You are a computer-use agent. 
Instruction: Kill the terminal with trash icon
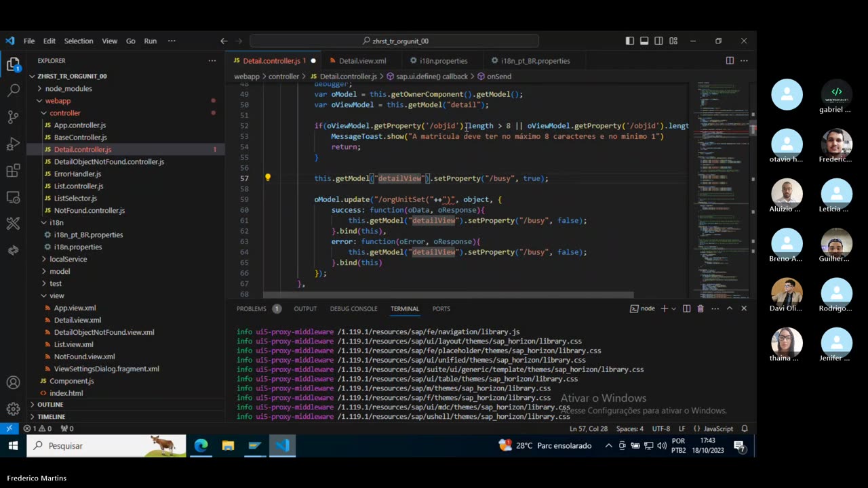pos(701,308)
